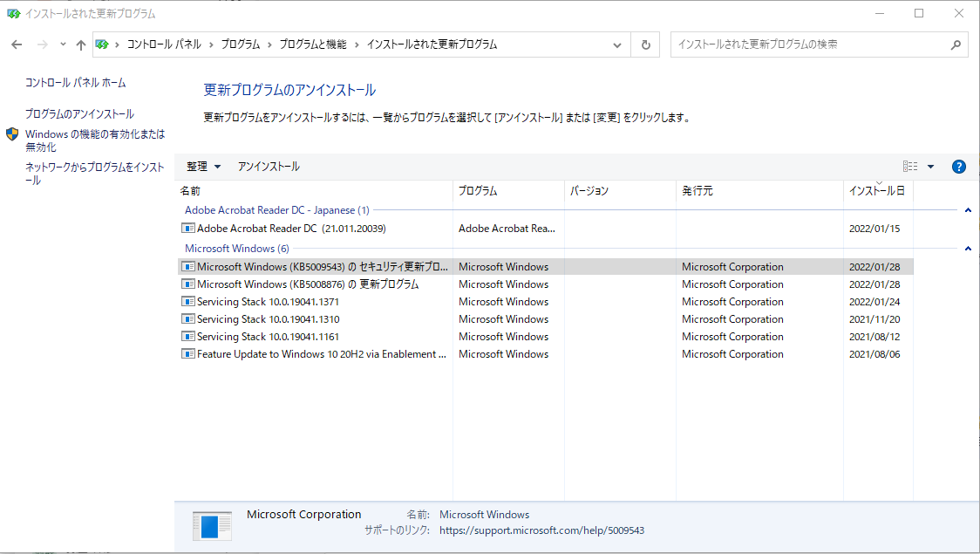Click the Feature Update entry icon

[x=188, y=354]
